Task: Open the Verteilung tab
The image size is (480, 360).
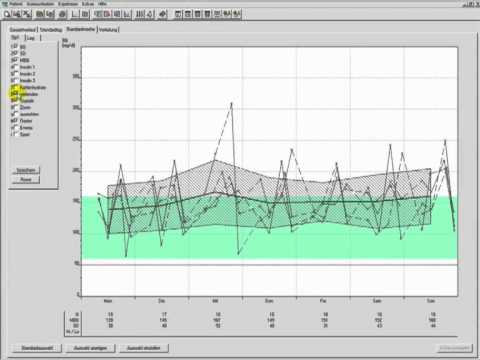Action: [108, 30]
